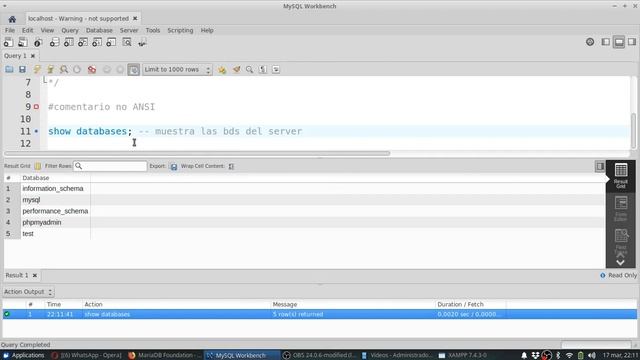Click create new table icon
The width and height of the screenshot is (640, 360).
coord(69,42)
